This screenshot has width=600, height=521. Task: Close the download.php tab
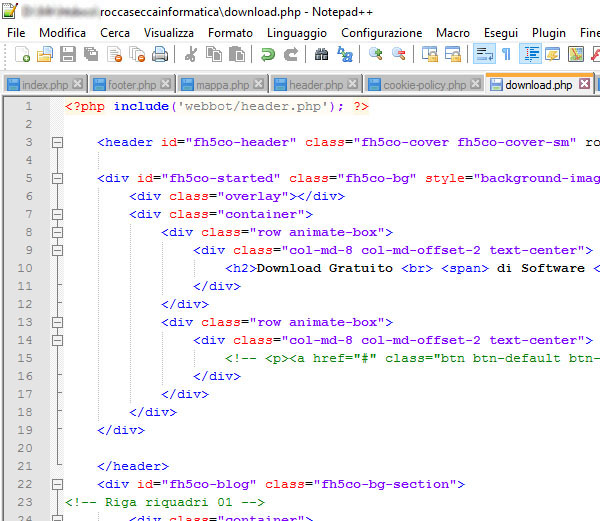[584, 83]
